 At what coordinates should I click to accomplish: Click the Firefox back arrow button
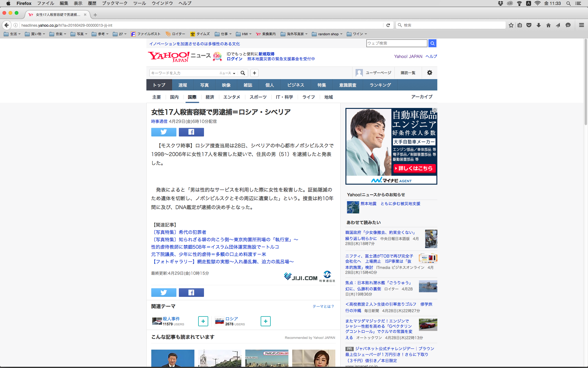point(7,25)
